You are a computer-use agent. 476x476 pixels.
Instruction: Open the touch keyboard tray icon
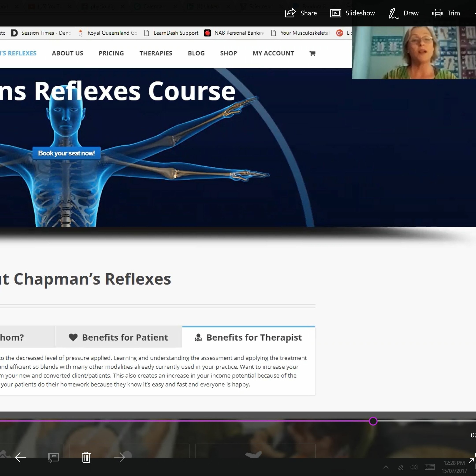pyautogui.click(x=430, y=467)
